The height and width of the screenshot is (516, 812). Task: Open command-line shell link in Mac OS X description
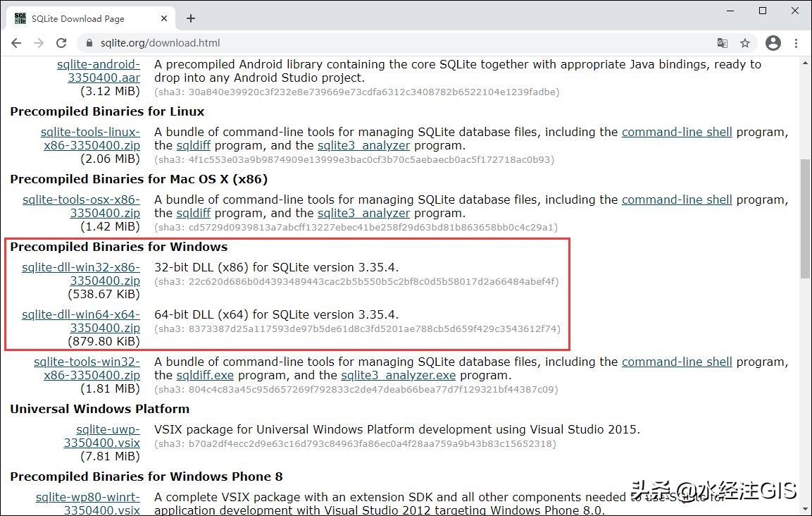tap(677, 199)
